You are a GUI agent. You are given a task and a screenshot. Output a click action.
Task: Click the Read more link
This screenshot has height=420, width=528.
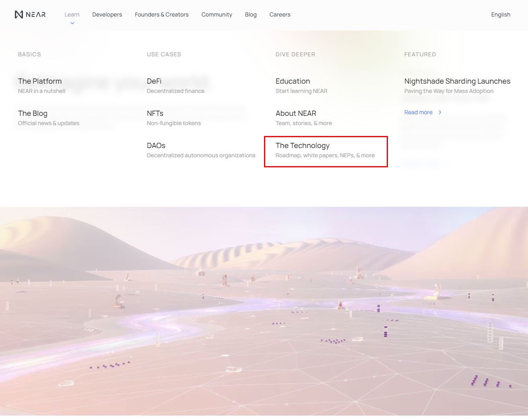419,112
